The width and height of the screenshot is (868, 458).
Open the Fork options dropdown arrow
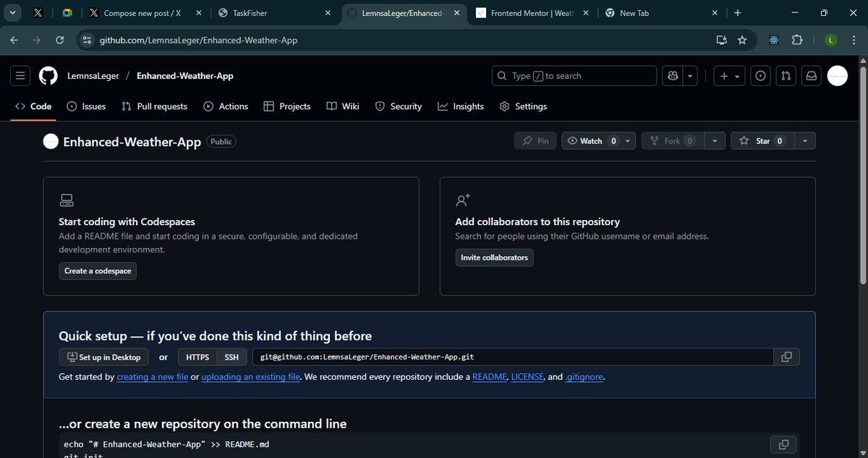point(714,140)
